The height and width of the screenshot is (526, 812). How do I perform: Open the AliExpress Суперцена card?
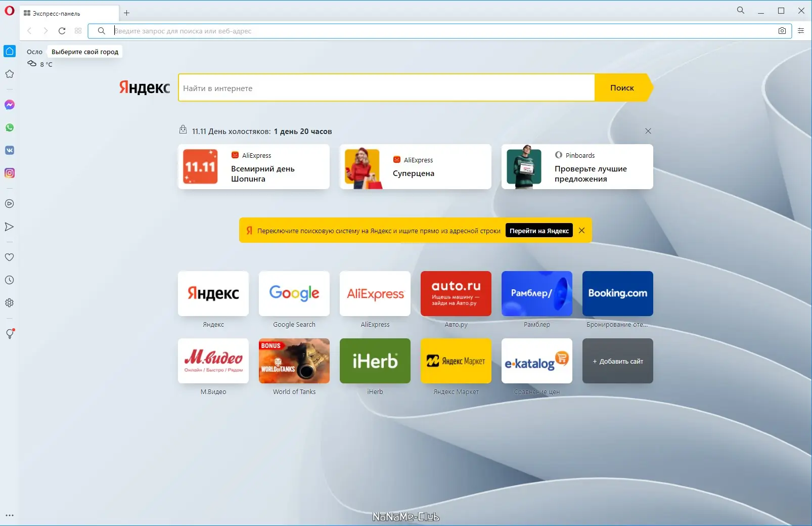click(416, 167)
